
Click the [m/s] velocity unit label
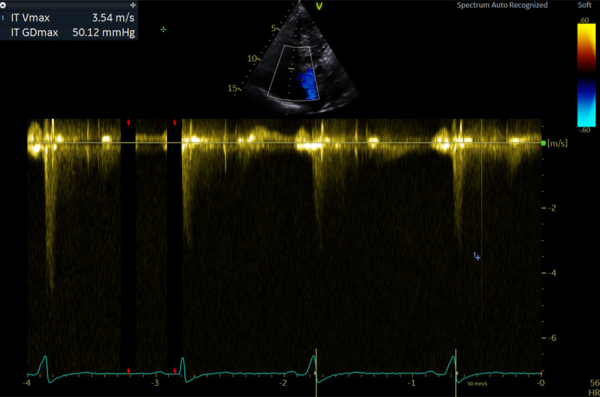tap(558, 143)
